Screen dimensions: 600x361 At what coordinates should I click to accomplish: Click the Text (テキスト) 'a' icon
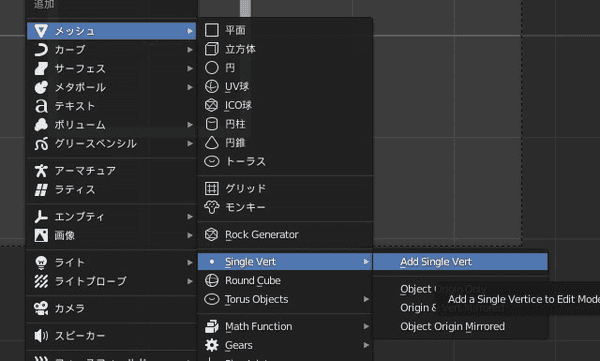pos(41,106)
